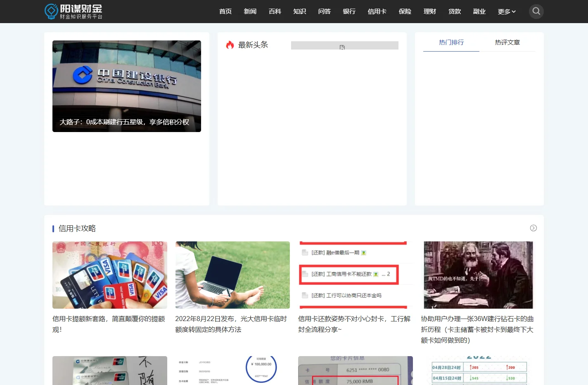Viewport: 588px width, 385px height.
Task: Open the search magnifier icon
Action: click(x=536, y=12)
